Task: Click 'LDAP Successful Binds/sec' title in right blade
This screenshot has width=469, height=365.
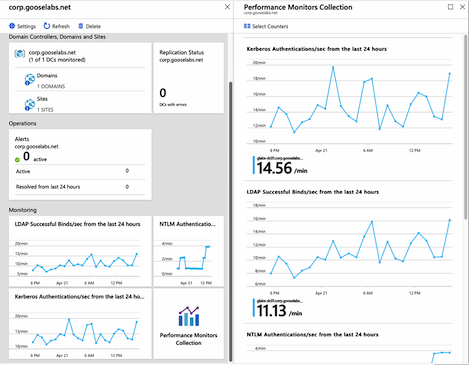Action: [x=313, y=192]
